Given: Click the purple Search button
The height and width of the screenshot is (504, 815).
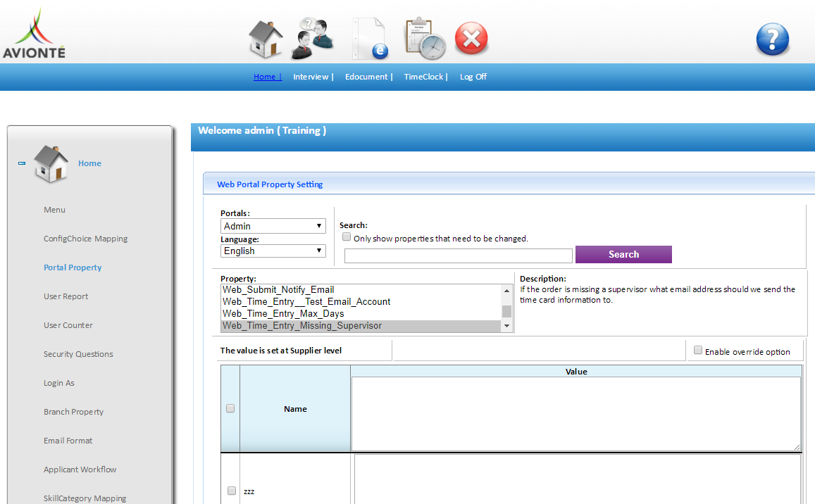Looking at the screenshot, I should [x=623, y=255].
